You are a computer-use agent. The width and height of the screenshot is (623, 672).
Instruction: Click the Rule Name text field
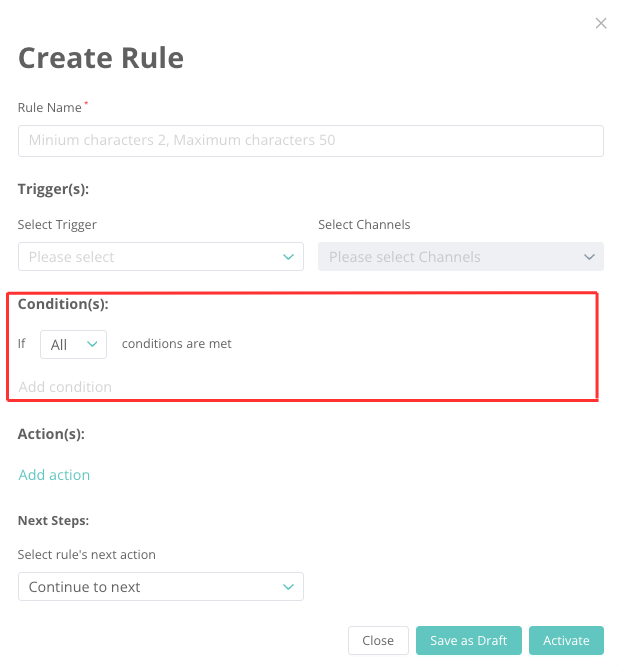click(x=310, y=141)
